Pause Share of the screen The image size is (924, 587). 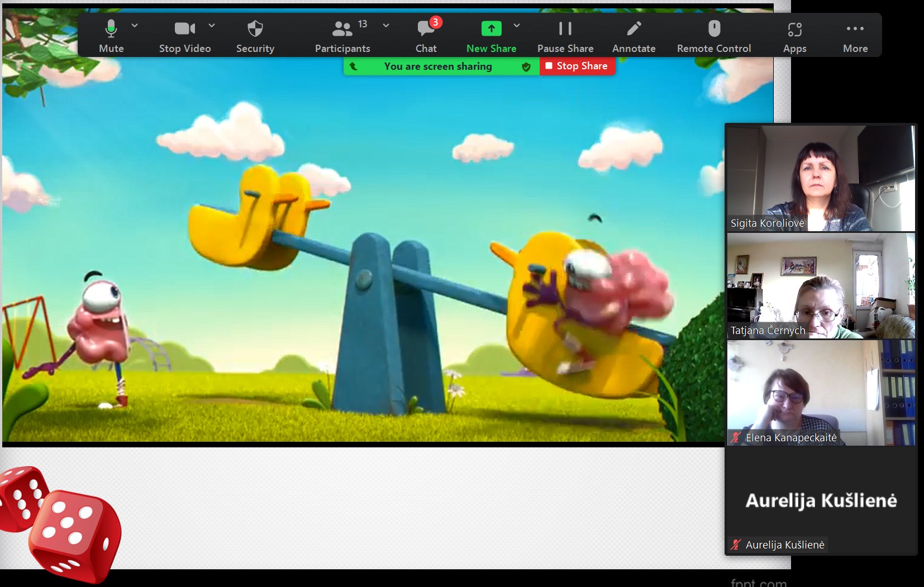coord(565,36)
